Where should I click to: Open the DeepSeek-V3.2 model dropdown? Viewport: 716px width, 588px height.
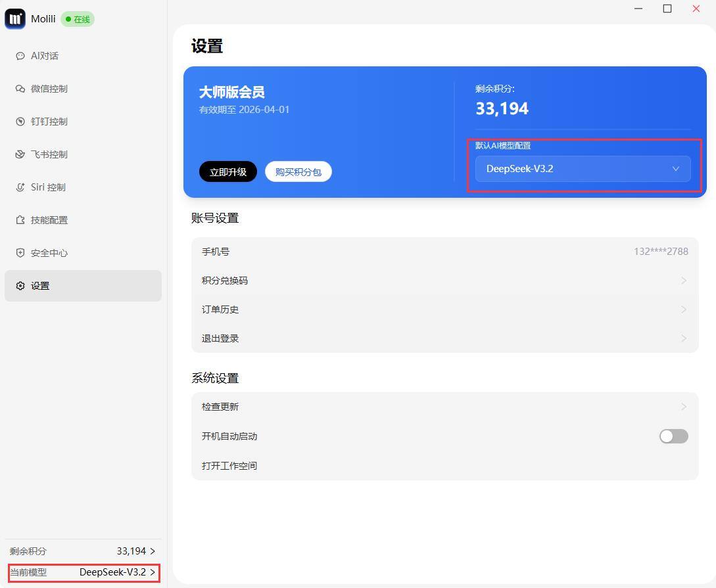(x=582, y=169)
